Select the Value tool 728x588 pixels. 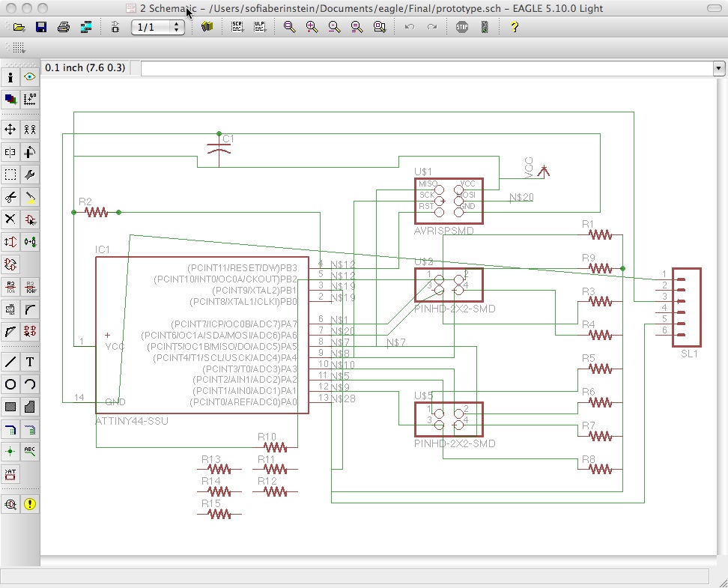(30, 287)
